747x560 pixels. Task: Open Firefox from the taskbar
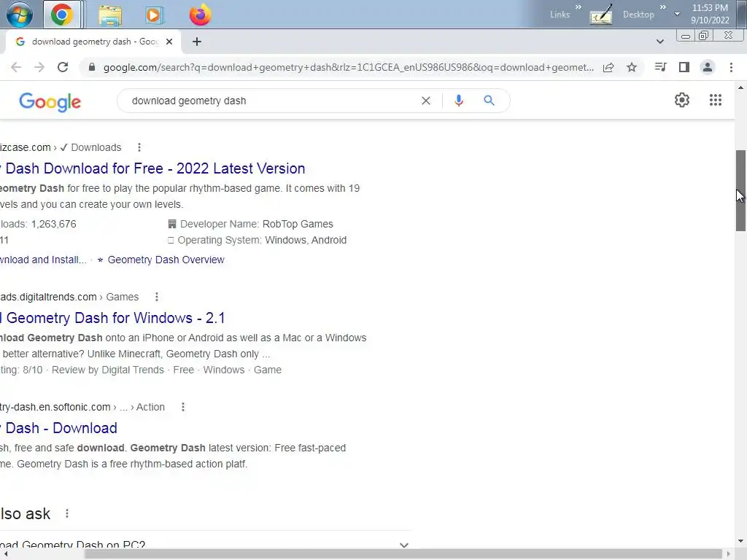pyautogui.click(x=200, y=15)
